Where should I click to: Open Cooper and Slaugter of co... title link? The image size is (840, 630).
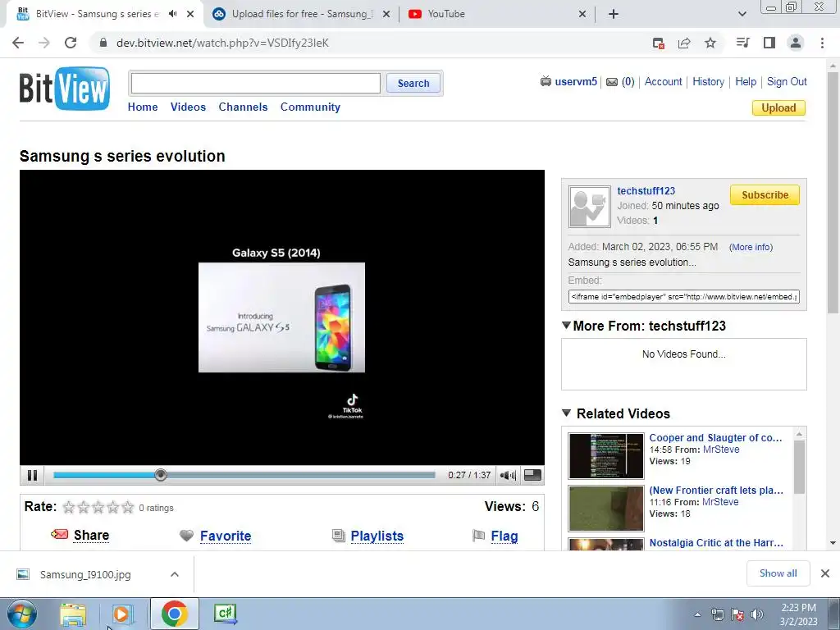point(715,438)
